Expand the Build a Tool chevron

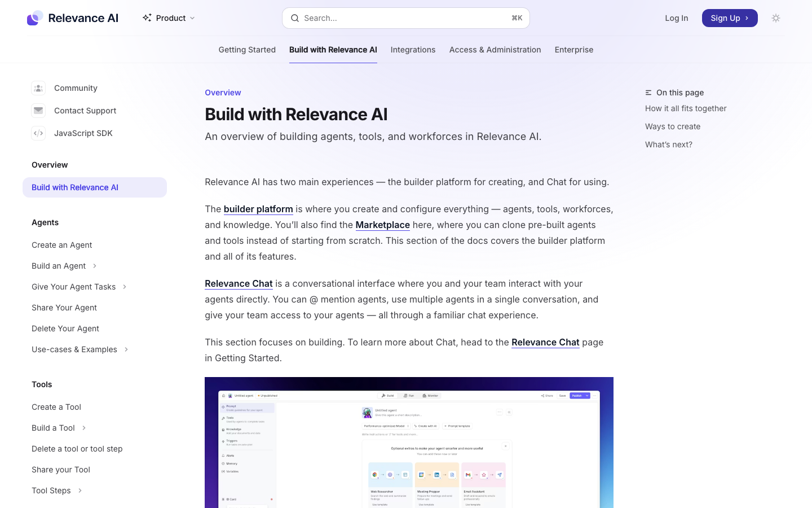click(84, 428)
